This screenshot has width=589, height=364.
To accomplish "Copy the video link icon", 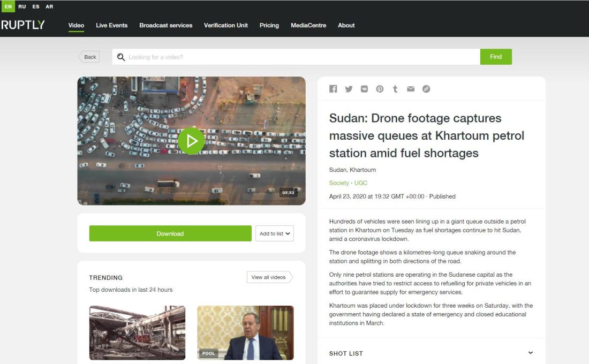I will 426,89.
